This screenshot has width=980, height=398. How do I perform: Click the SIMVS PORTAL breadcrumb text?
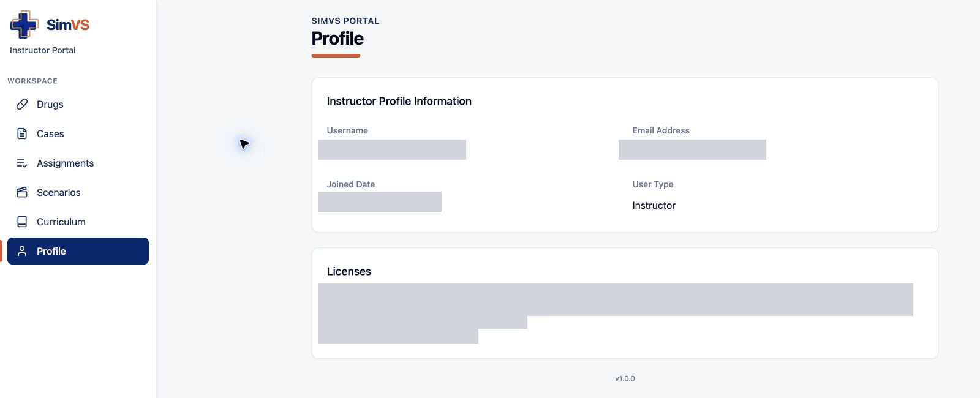click(x=345, y=21)
